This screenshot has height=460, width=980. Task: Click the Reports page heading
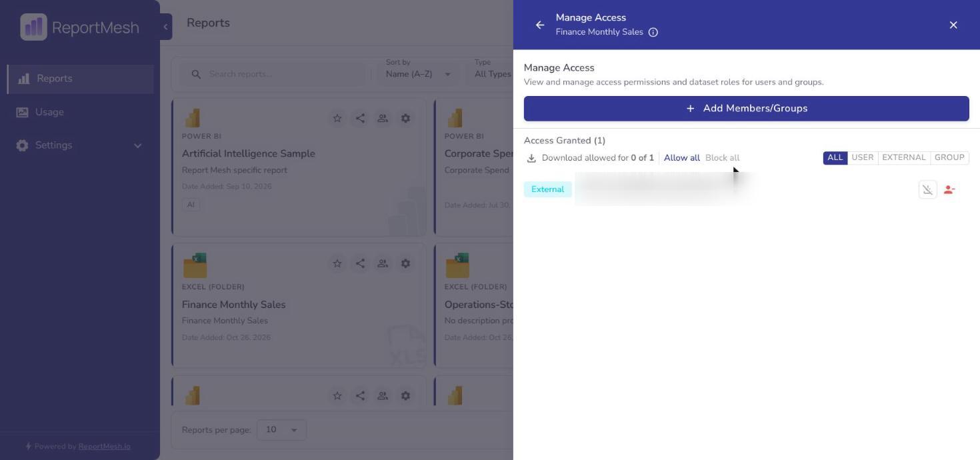pyautogui.click(x=208, y=23)
